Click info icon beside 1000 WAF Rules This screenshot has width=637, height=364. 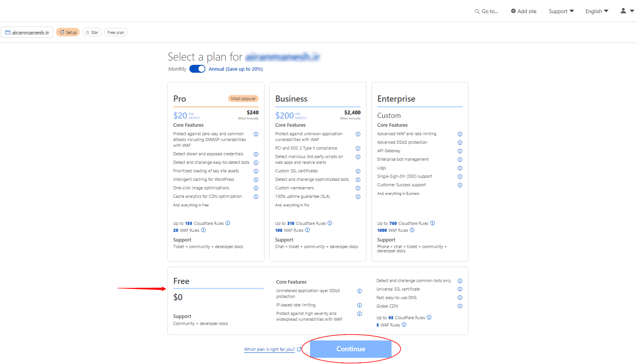point(412,230)
